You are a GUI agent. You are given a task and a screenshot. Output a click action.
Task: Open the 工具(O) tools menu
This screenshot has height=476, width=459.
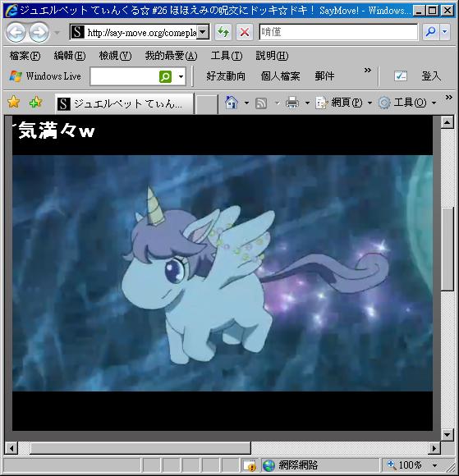coord(407,103)
